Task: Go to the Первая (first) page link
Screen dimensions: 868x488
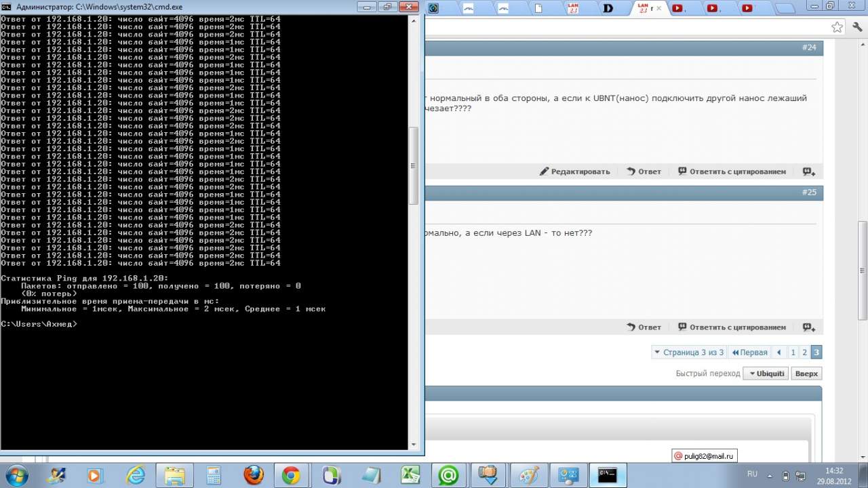Action: point(749,352)
